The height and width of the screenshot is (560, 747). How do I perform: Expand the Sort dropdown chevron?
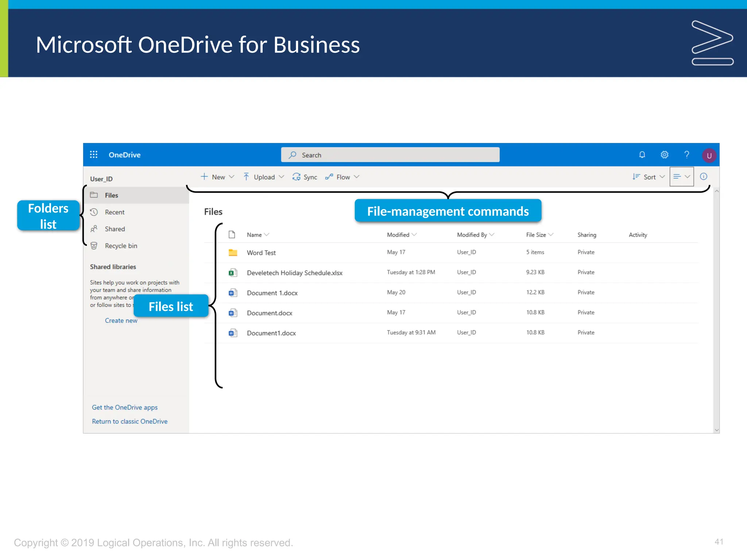coord(662,177)
